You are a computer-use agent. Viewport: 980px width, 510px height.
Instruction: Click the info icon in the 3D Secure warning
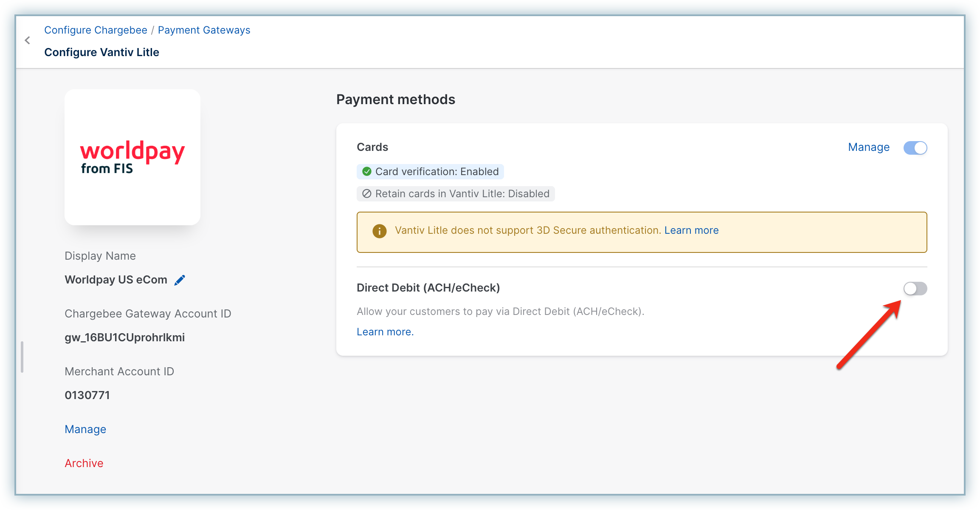(379, 231)
